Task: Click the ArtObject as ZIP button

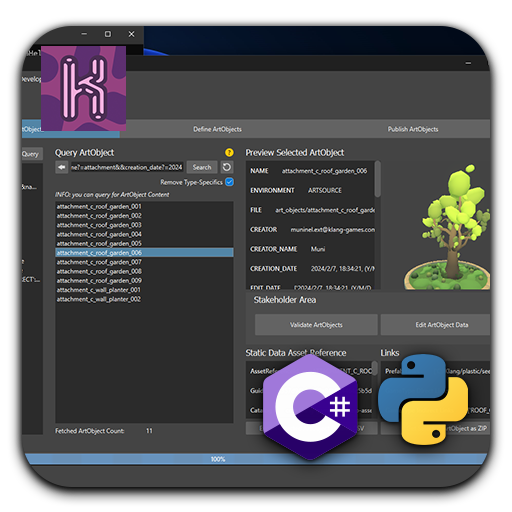Action: 435,428
